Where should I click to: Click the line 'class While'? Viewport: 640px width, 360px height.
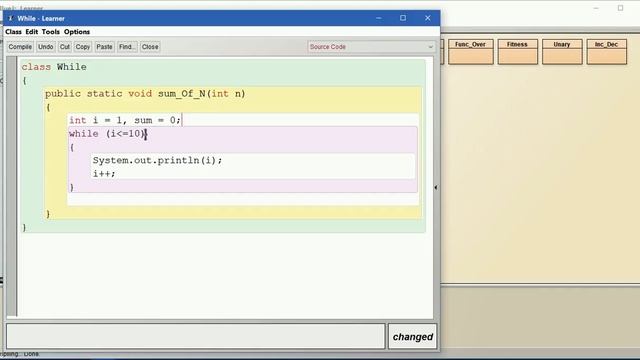pos(54,67)
